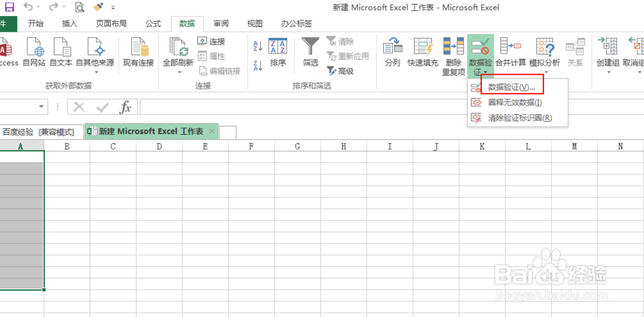Screen dimensions: 644x317
Task: Select column F header
Action: click(x=251, y=146)
